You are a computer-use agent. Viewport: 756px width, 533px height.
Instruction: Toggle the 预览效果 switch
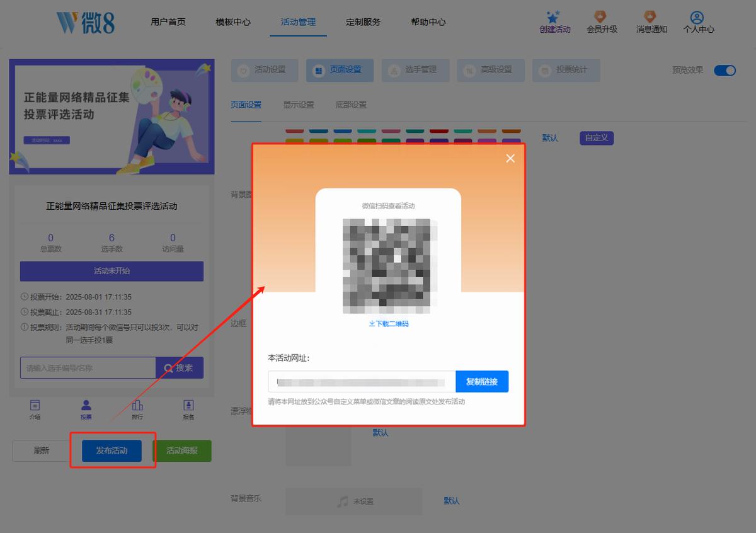pyautogui.click(x=724, y=70)
